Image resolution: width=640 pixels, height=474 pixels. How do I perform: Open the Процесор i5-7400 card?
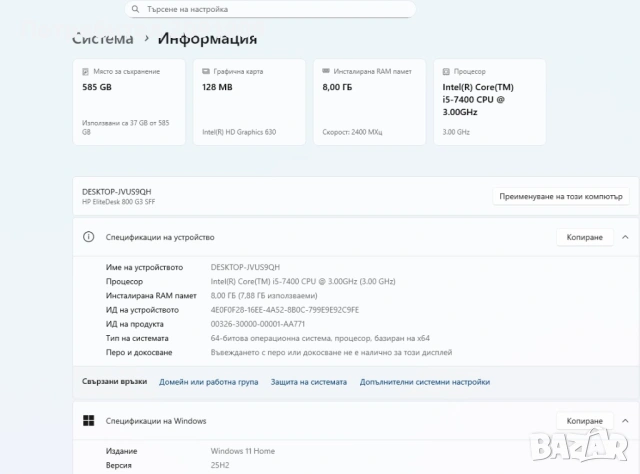point(489,102)
